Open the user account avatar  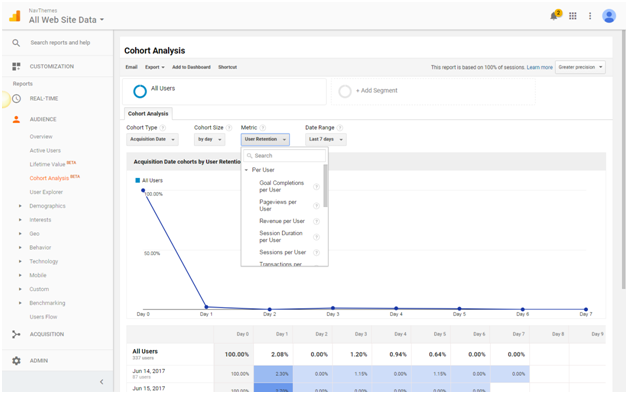pyautogui.click(x=609, y=16)
